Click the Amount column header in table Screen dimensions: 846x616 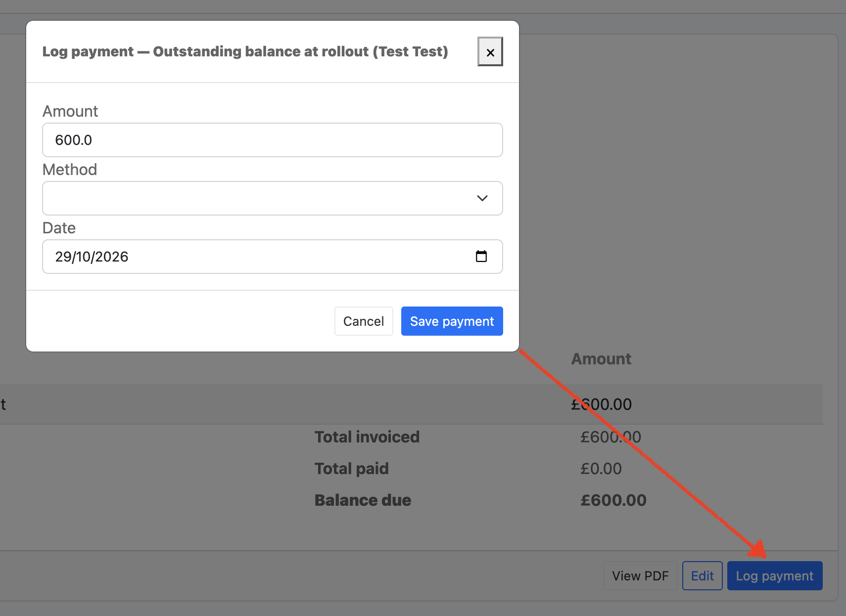pos(601,359)
